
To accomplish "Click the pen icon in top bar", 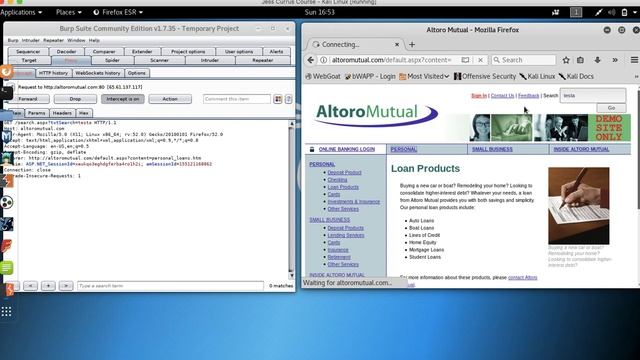I will click(598, 12).
